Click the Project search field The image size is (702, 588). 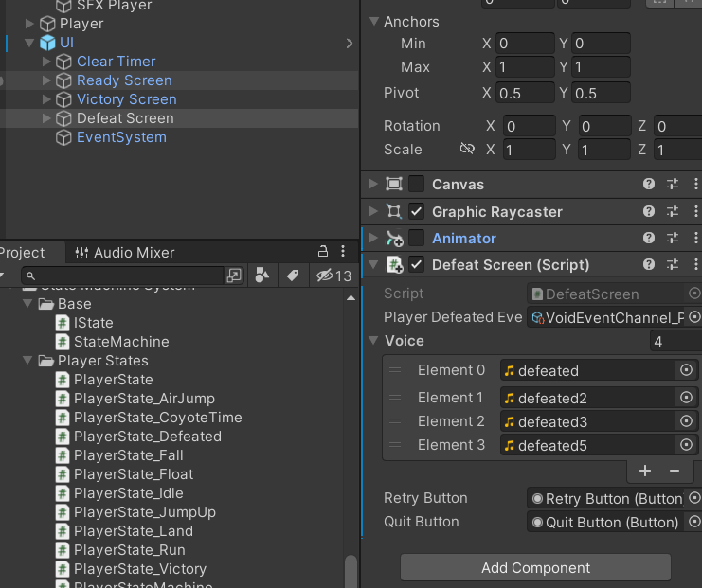(x=122, y=276)
